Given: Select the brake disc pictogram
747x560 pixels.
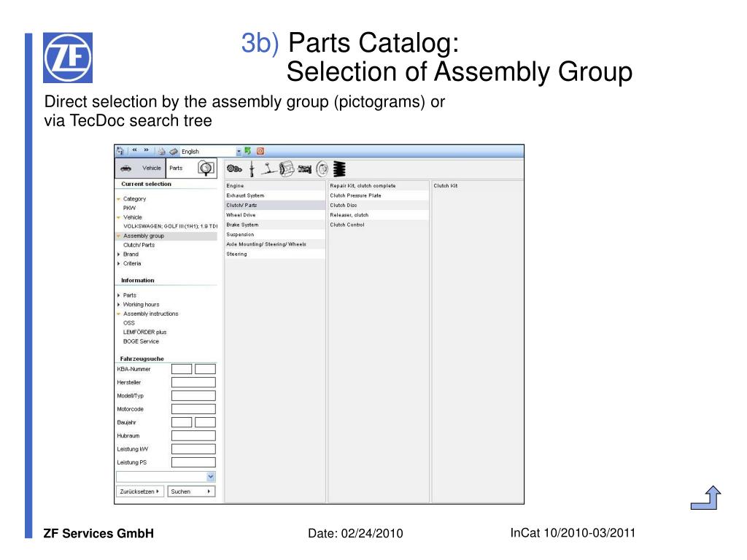Looking at the screenshot, I should [x=322, y=168].
